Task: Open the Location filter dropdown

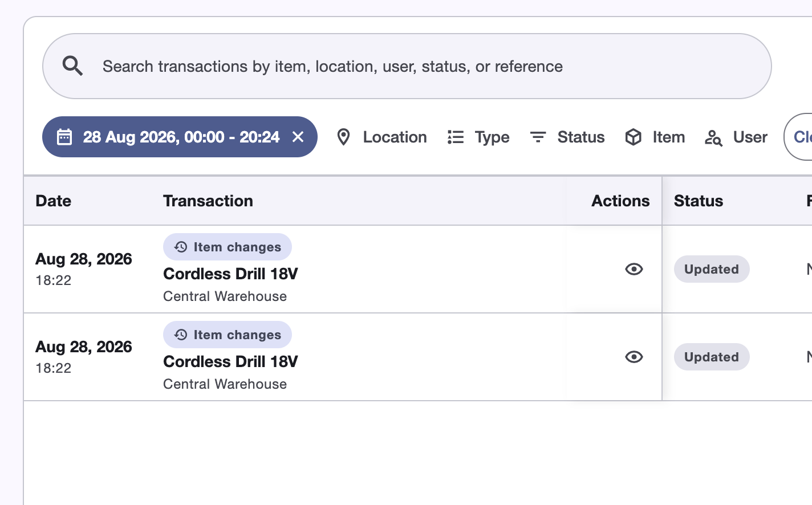Action: (381, 137)
